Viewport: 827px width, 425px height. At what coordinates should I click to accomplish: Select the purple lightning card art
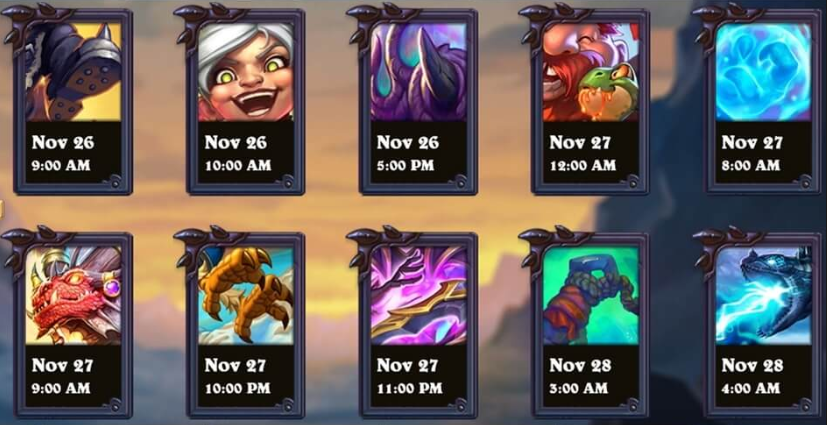click(x=418, y=295)
